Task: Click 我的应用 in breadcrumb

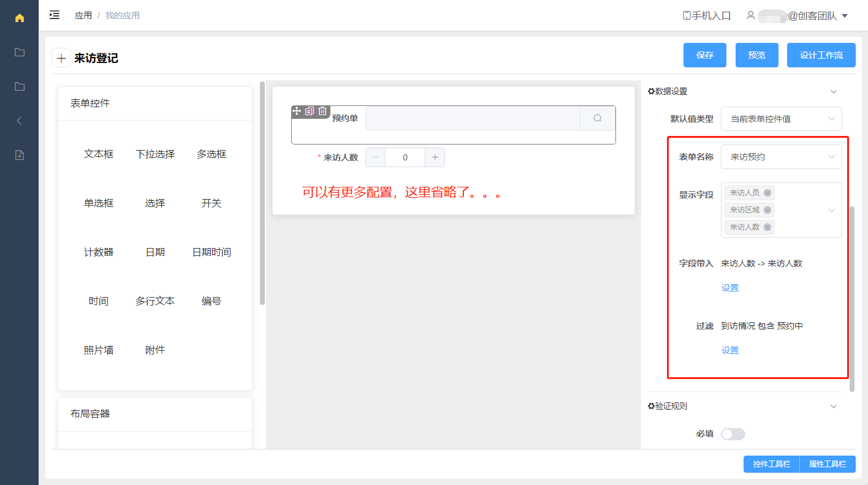Action: [x=123, y=15]
